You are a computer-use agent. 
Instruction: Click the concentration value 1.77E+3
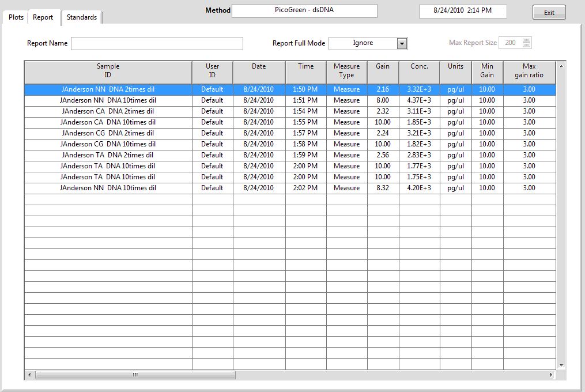click(x=419, y=166)
